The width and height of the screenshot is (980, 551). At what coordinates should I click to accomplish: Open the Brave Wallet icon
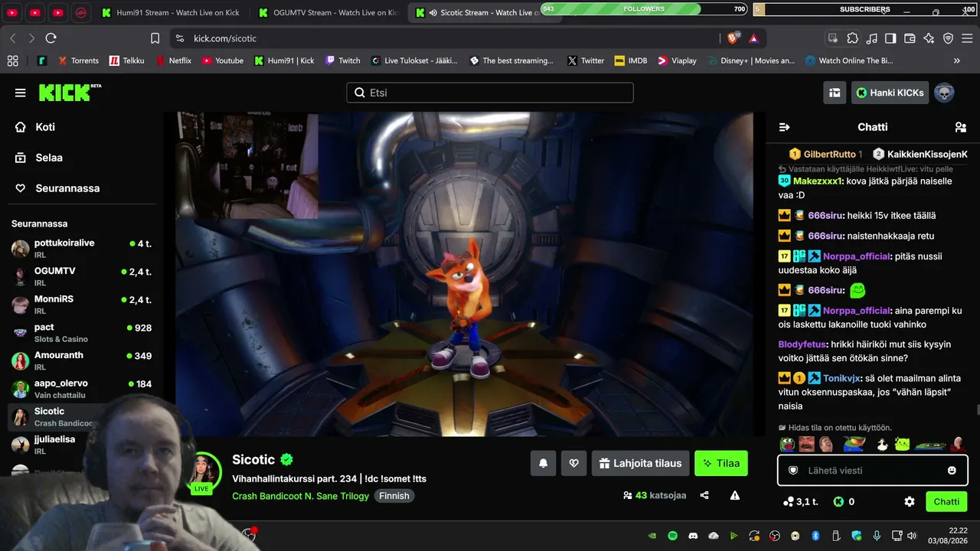click(x=910, y=38)
